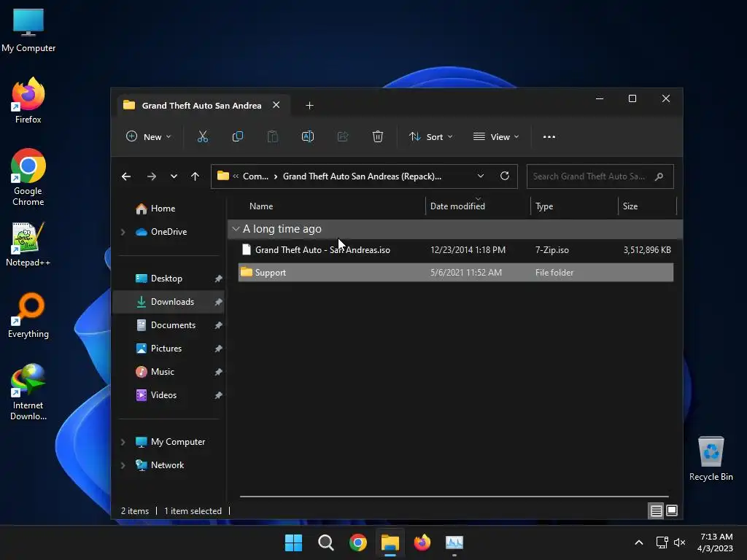Screen dimensions: 747x560
Task: Open the See more ellipsis menu
Action: (549, 136)
